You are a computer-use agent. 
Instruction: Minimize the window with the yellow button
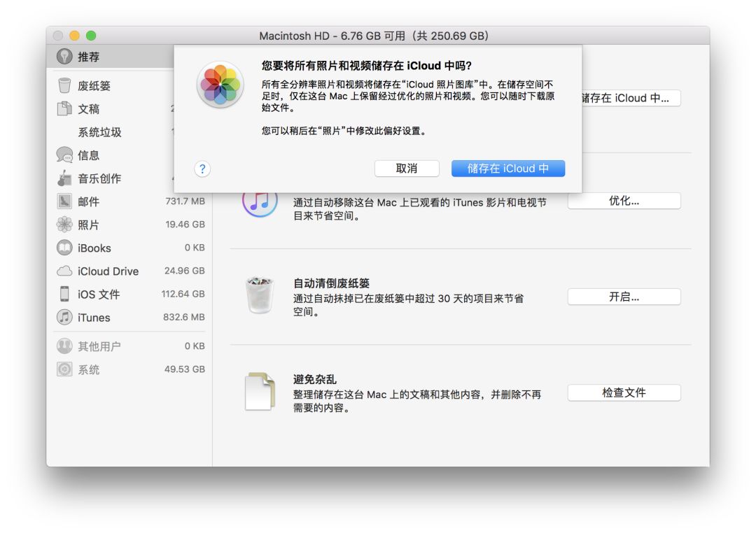74,36
